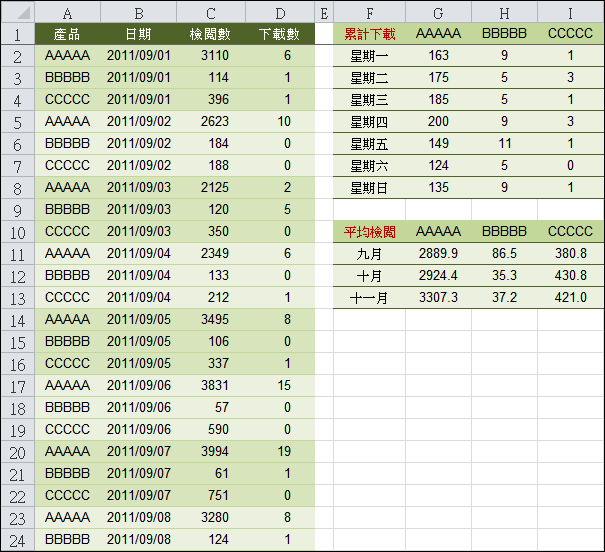Select cell with value 380.8

(x=570, y=253)
